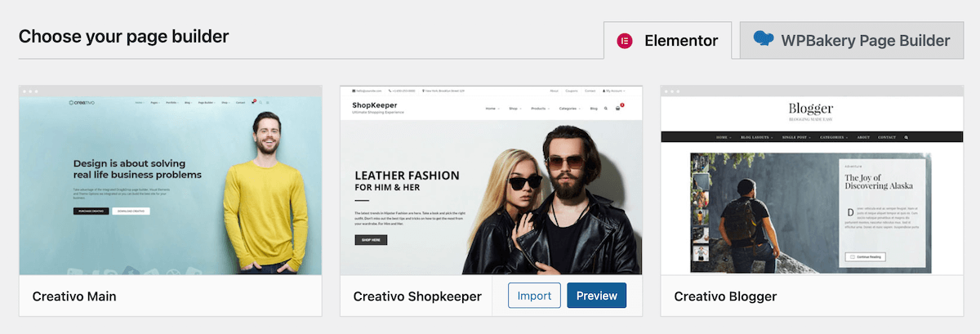The image size is (980, 334).
Task: Click the WPBakery speech bubble icon
Action: click(763, 38)
